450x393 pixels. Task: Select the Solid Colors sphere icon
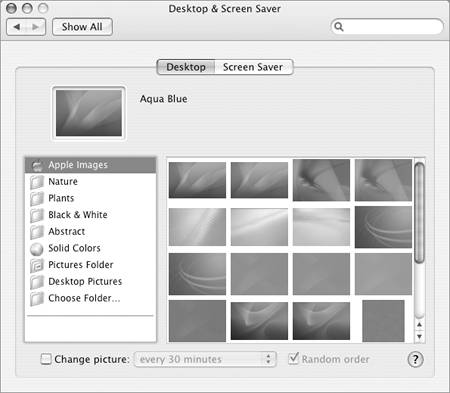(37, 249)
